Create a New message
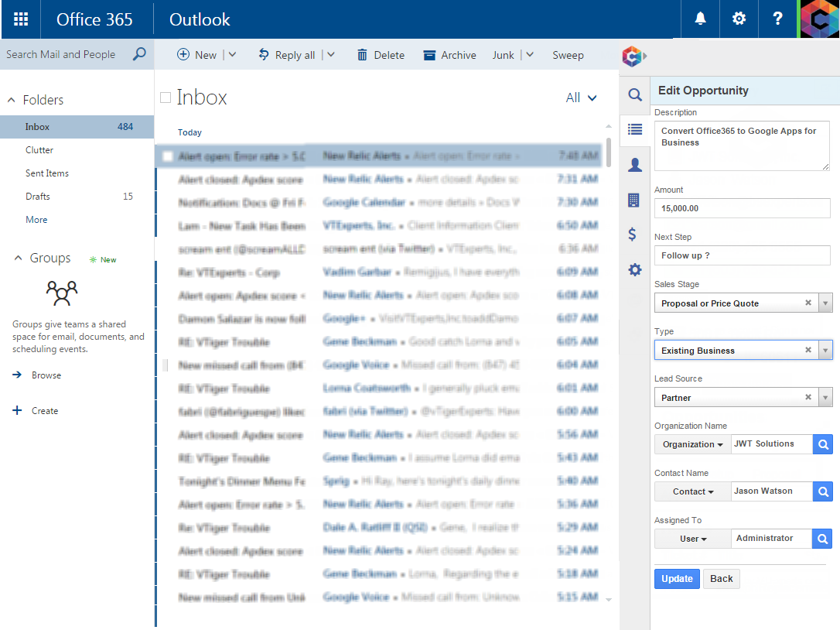This screenshot has width=840, height=630. pos(196,55)
